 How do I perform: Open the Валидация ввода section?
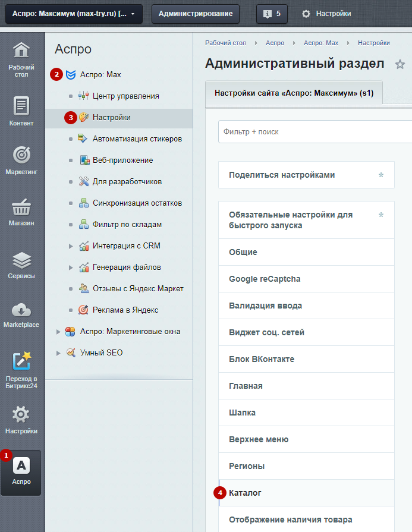(306, 306)
